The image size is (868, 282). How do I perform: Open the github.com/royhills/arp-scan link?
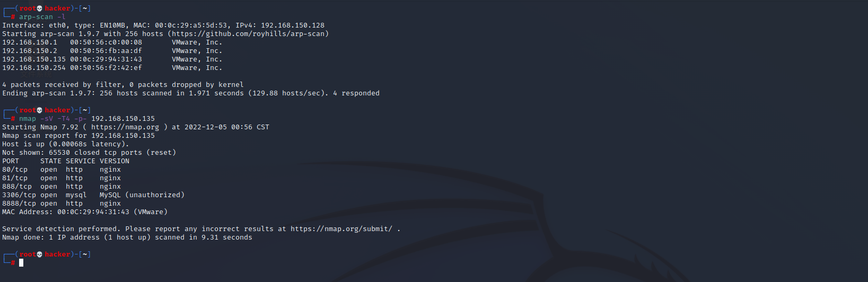[x=248, y=34]
